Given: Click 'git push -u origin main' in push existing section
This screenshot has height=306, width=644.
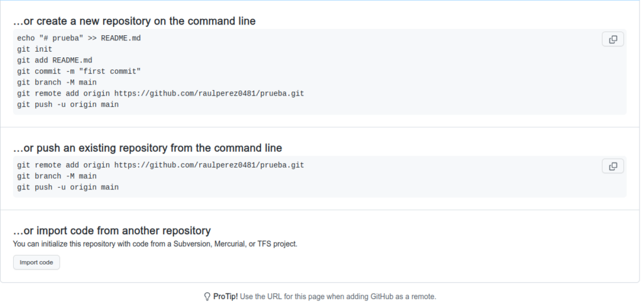Looking at the screenshot, I should 68,188.
